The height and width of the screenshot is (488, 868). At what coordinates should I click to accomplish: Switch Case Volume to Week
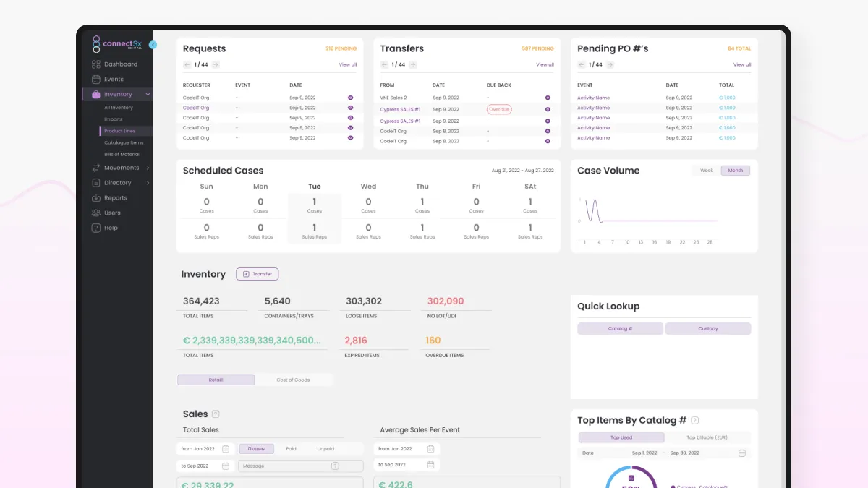tap(707, 171)
